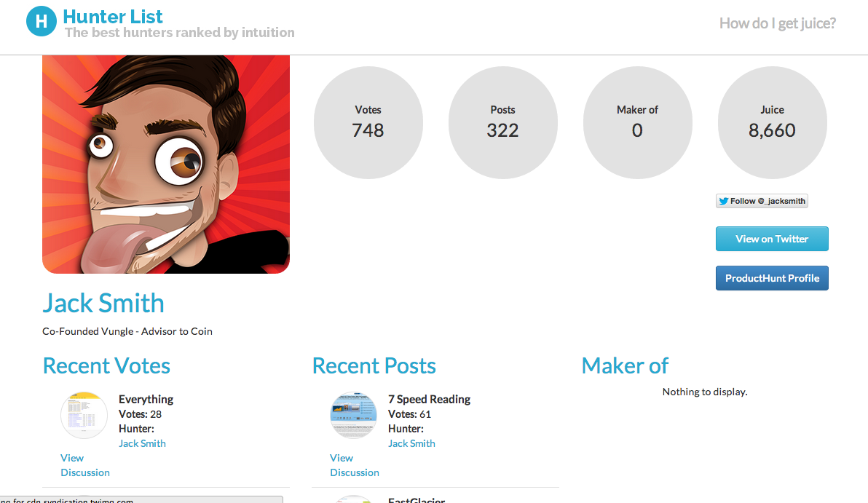Screen dimensions: 868x503
Task: Click the Hunter List H logo icon
Action: pos(42,21)
